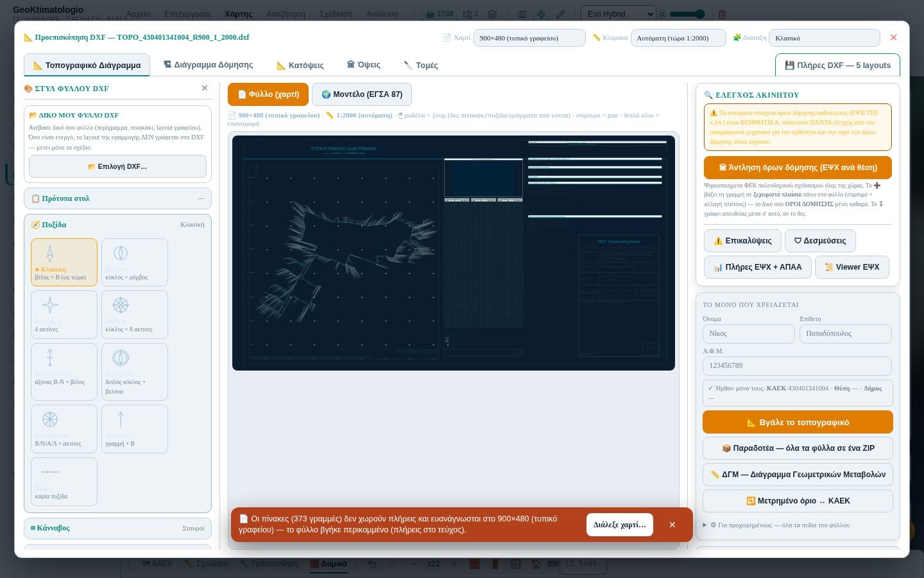The height and width of the screenshot is (578, 924).
Task: Open the Τοπογραφικό Διάγραμμα tab
Action: coord(87,65)
